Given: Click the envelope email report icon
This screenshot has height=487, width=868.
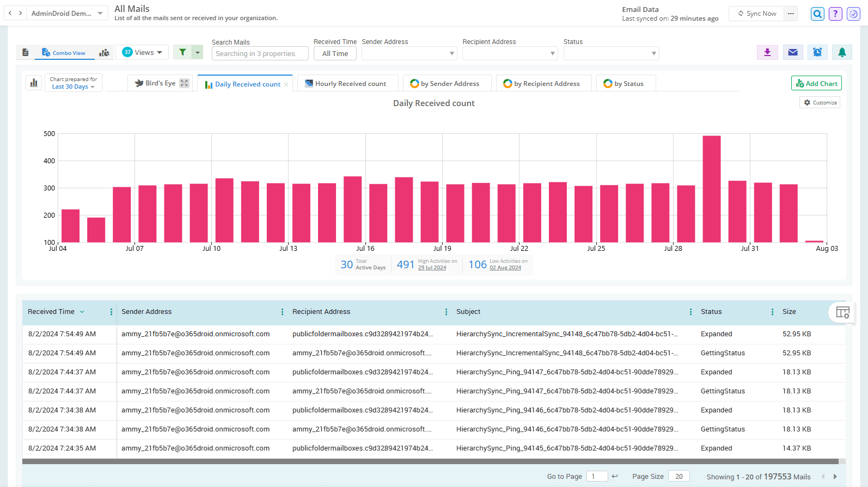Looking at the screenshot, I should click(793, 52).
